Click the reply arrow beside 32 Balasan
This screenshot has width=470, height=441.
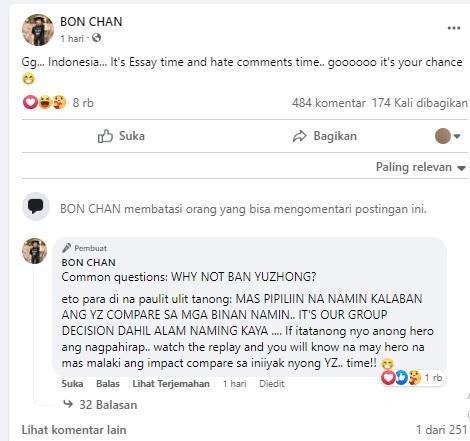[68, 404]
